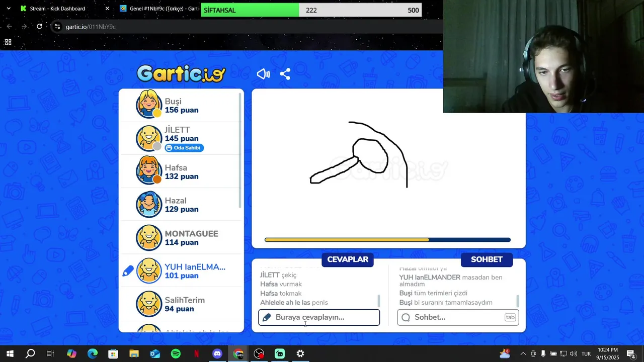Open Discord from taskbar

click(x=217, y=353)
